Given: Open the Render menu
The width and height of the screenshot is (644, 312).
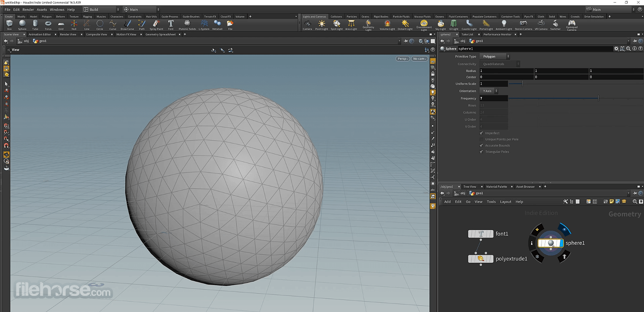Looking at the screenshot, I should point(28,9).
